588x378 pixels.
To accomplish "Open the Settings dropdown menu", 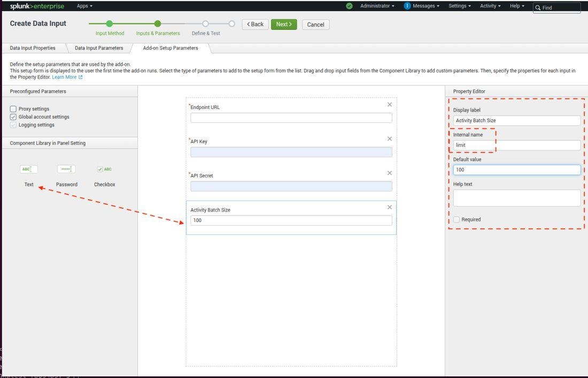I will point(459,6).
